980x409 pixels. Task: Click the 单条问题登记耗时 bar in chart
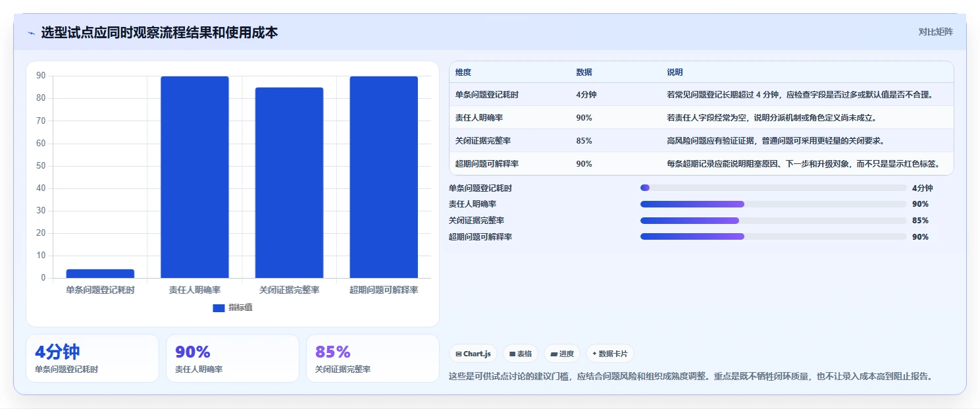(100, 273)
